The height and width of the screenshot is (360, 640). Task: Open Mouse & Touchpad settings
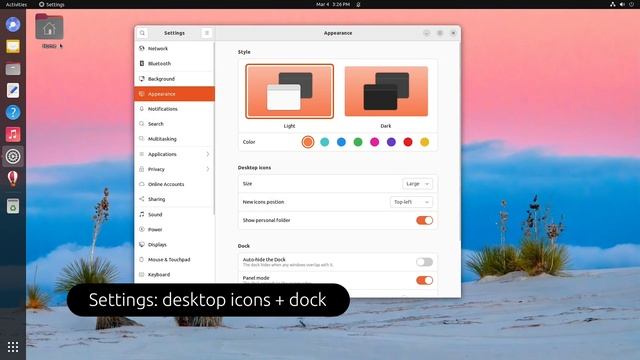(x=174, y=259)
